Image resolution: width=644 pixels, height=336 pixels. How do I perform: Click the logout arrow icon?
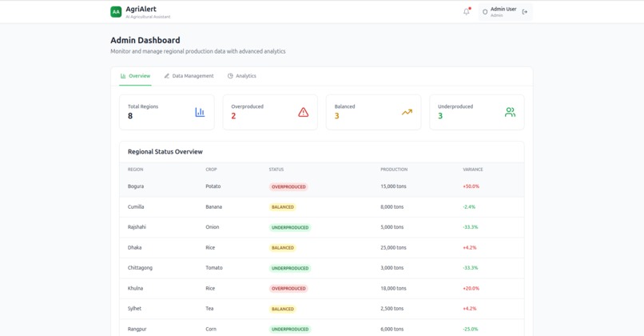(524, 12)
